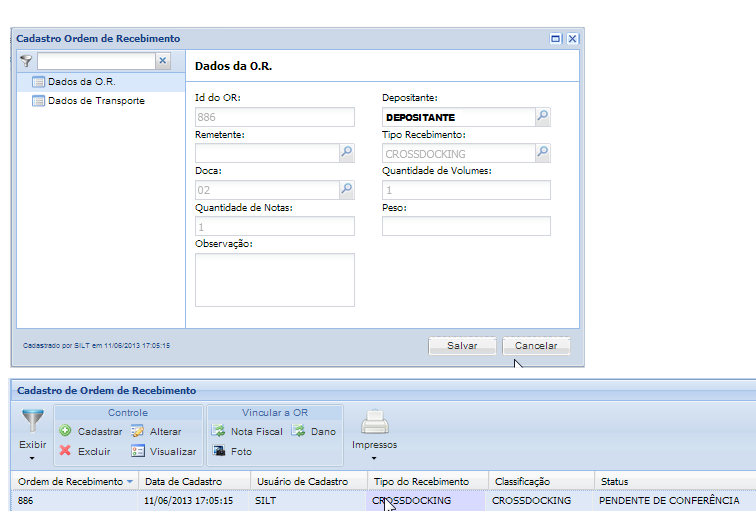The width and height of the screenshot is (756, 523).
Task: Open the Exibir filter funnel menu
Action: (x=32, y=434)
